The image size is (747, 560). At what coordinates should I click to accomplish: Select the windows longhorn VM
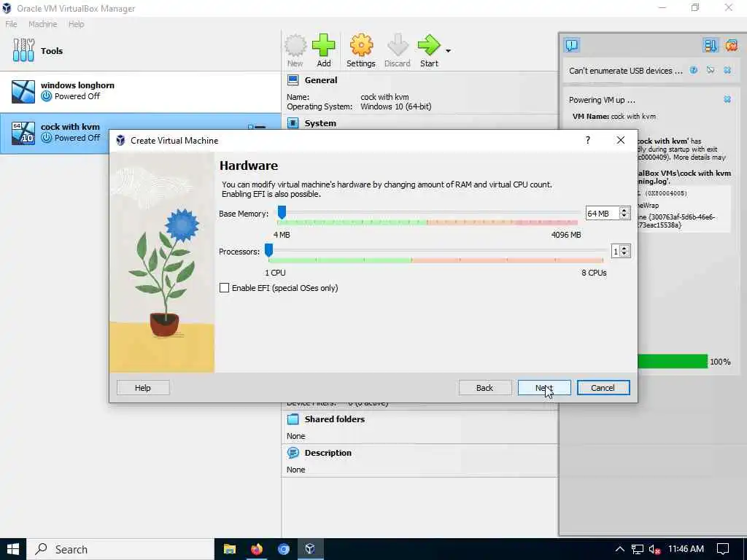click(141, 91)
